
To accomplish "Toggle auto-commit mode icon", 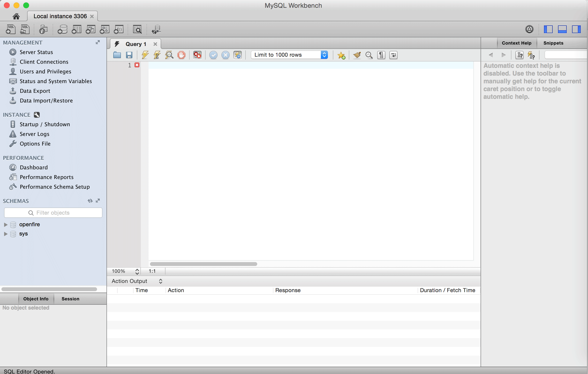I will point(238,55).
